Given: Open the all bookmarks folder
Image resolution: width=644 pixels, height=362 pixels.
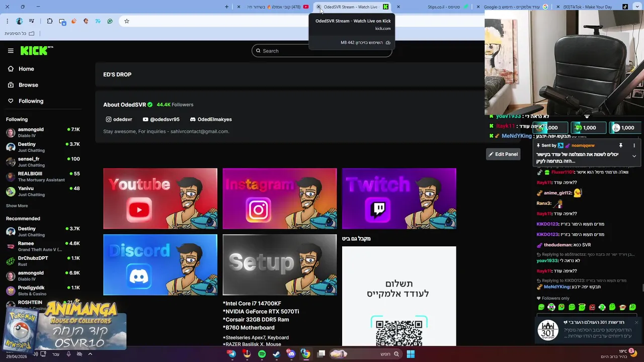Looking at the screenshot, I should pos(20,34).
